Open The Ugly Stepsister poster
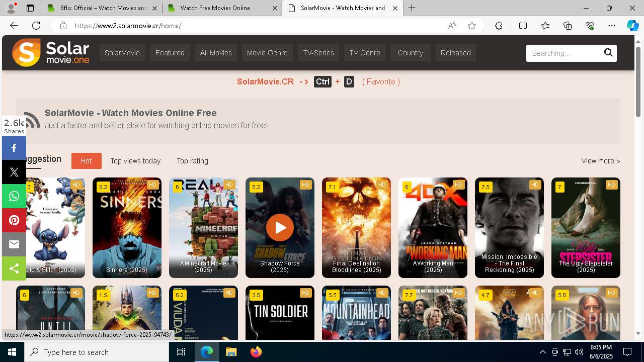Image resolution: width=644 pixels, height=362 pixels. click(586, 227)
